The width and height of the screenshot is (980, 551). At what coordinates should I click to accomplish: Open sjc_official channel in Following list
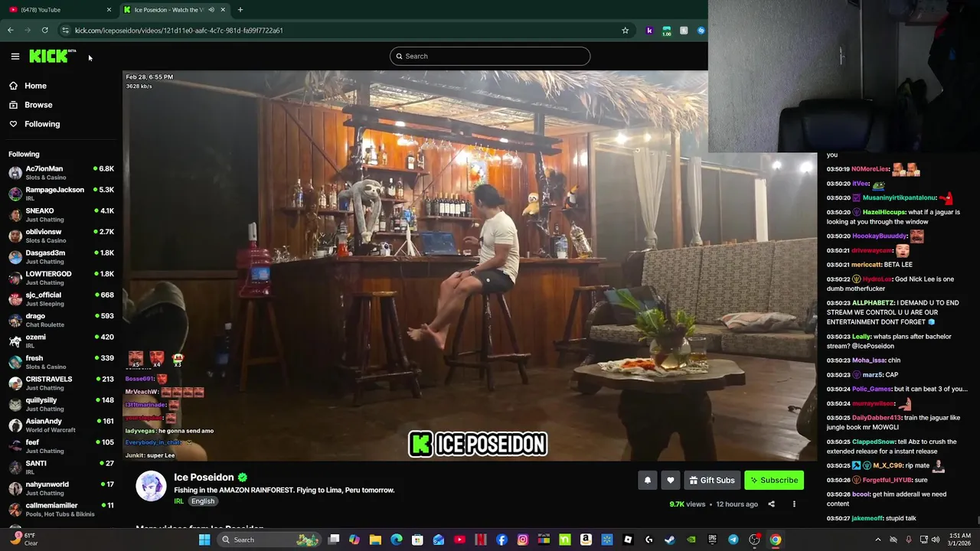pos(61,299)
